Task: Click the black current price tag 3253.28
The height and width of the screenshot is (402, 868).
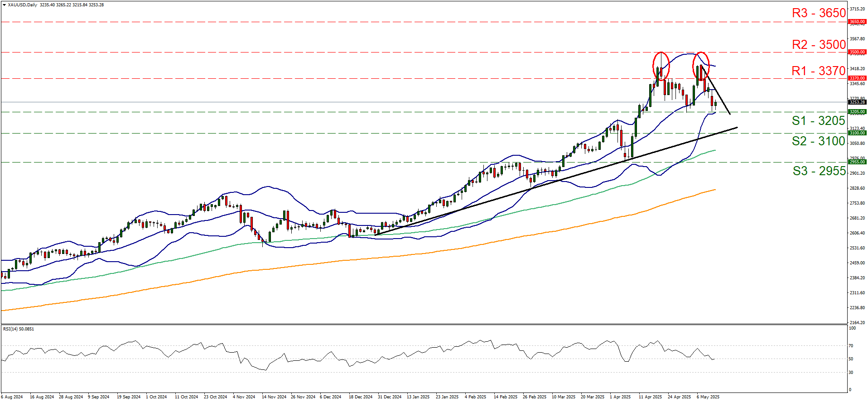Action: point(857,102)
